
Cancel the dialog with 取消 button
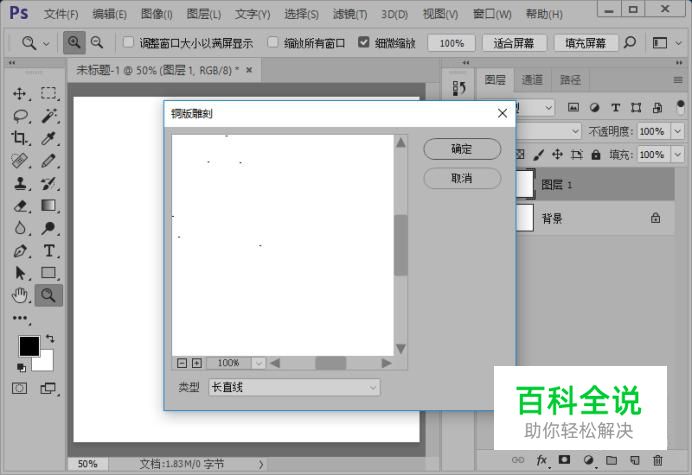tap(462, 178)
